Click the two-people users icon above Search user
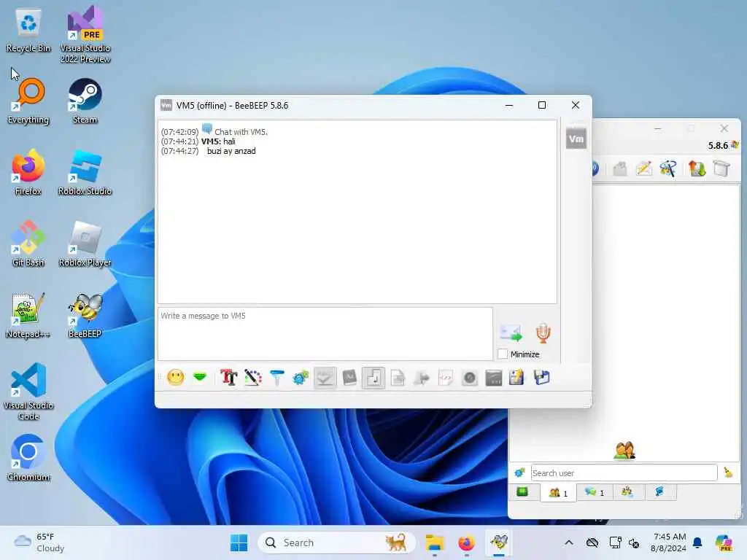Image resolution: width=747 pixels, height=560 pixels. pos(624,451)
